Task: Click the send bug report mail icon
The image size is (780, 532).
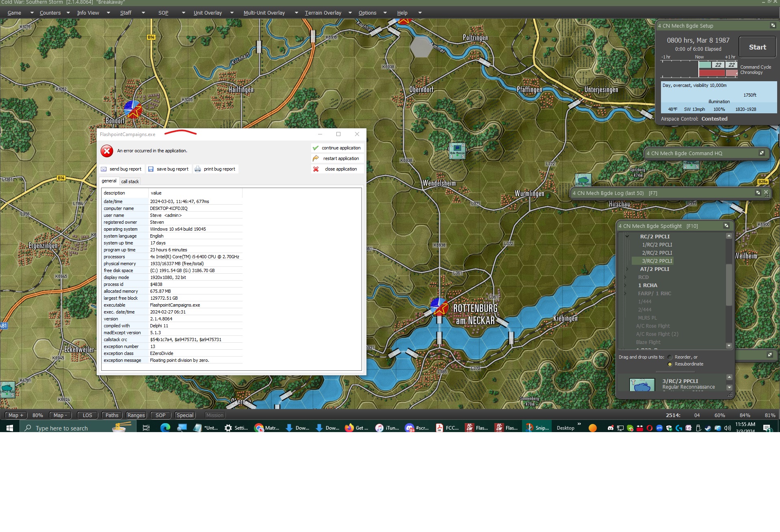Action: click(104, 169)
